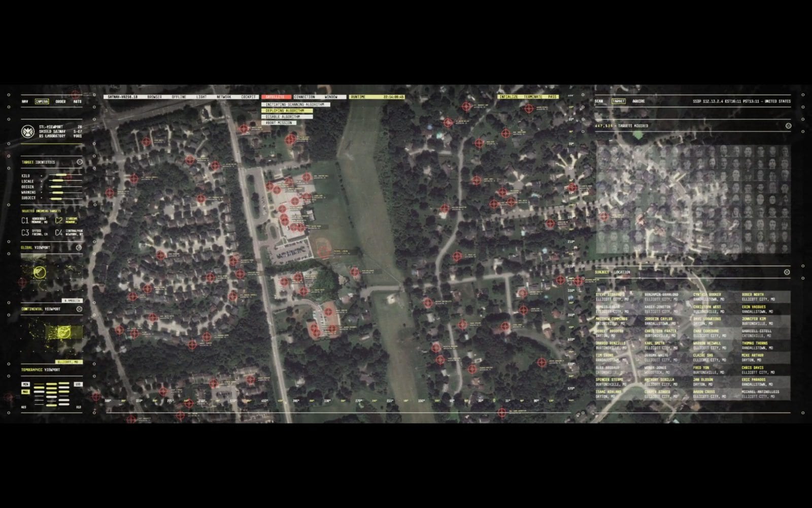
Task: Click the 133 topographic value box
Action: [78, 385]
